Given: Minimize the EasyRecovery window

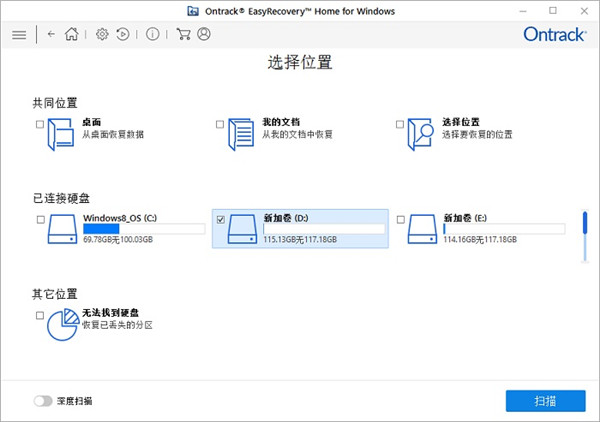Looking at the screenshot, I should coord(523,11).
